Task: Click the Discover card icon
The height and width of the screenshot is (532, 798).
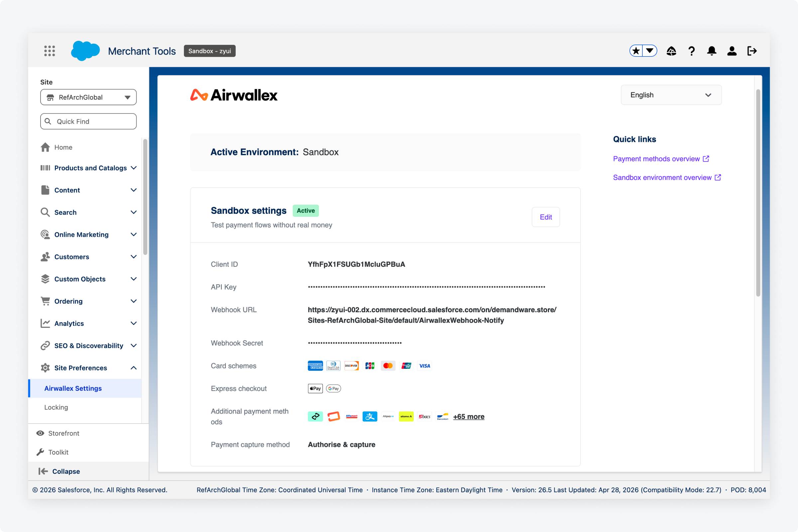Action: pyautogui.click(x=351, y=366)
